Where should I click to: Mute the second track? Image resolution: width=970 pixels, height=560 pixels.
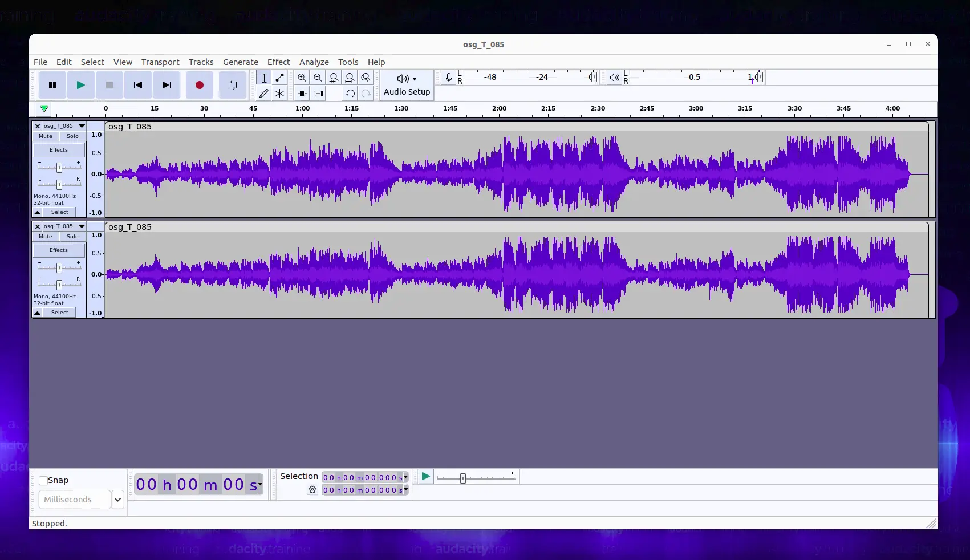(x=46, y=237)
